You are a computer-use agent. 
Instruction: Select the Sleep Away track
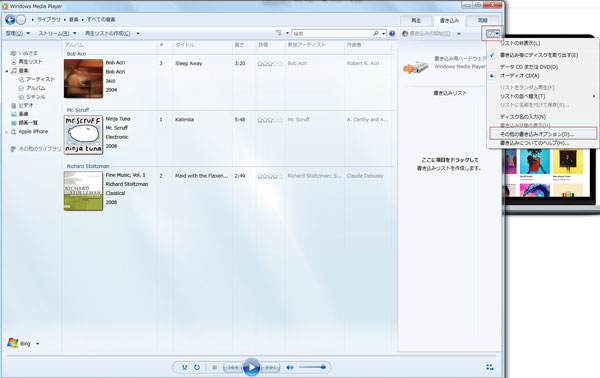pos(189,64)
